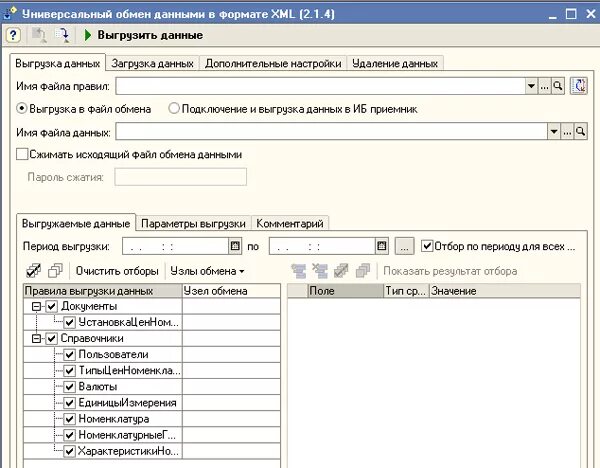Click the application icon in title bar
Viewport: 600px width, 468px height.
[x=10, y=13]
